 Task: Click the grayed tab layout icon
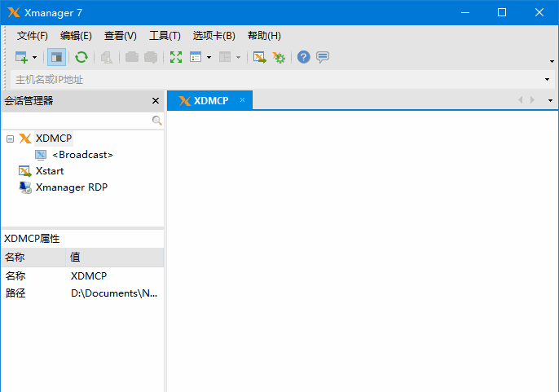point(225,57)
